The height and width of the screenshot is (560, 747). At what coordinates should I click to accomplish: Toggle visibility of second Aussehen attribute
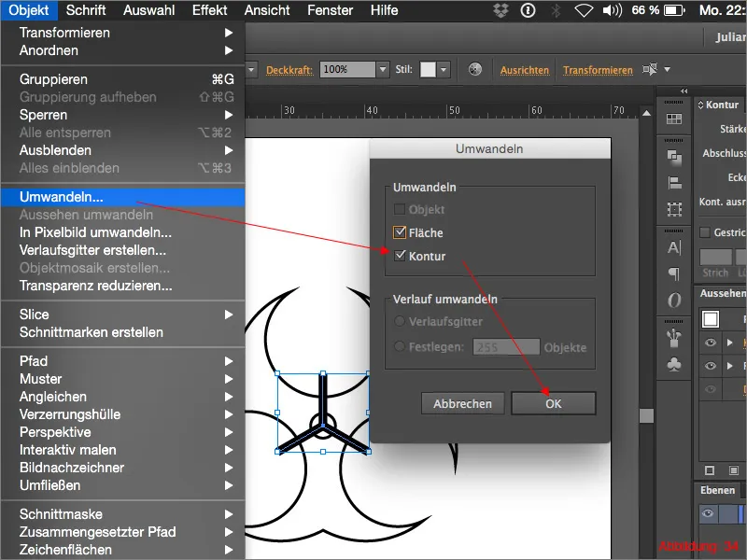[x=710, y=366]
